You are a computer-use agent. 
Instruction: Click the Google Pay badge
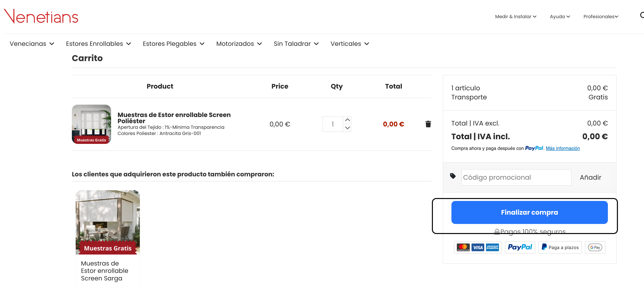coord(595,247)
